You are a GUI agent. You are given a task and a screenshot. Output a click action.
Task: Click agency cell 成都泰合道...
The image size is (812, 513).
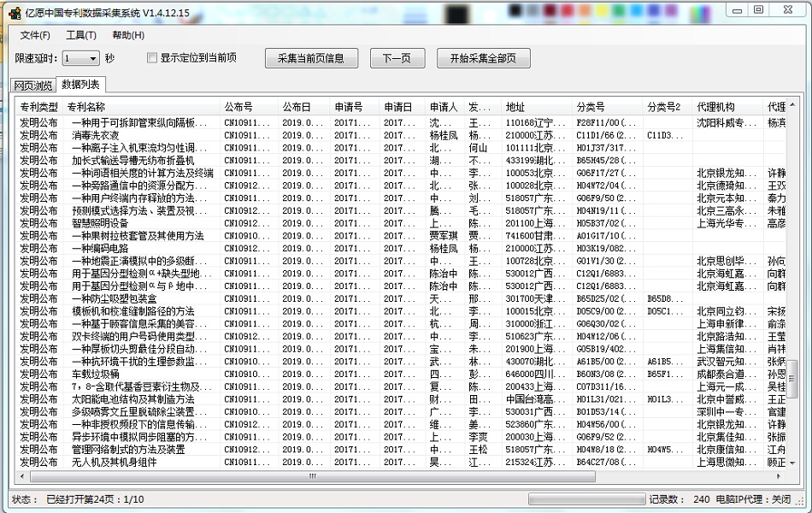pyautogui.click(x=727, y=374)
